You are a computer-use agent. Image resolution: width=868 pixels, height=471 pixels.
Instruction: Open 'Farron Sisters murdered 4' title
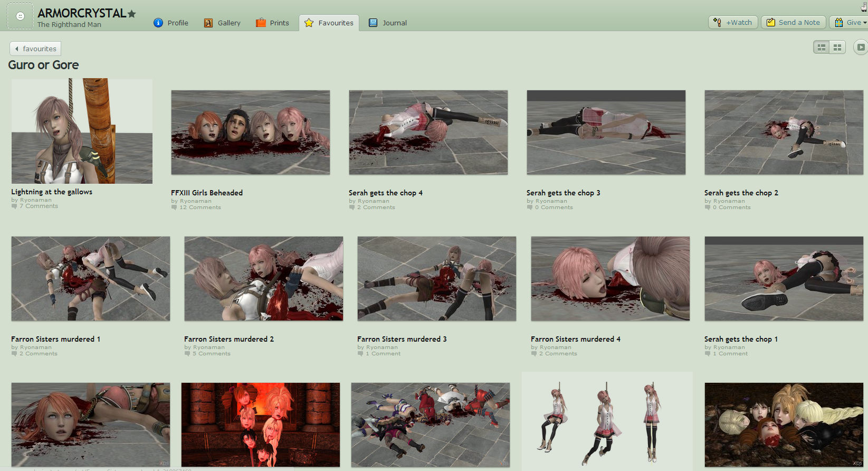(576, 339)
